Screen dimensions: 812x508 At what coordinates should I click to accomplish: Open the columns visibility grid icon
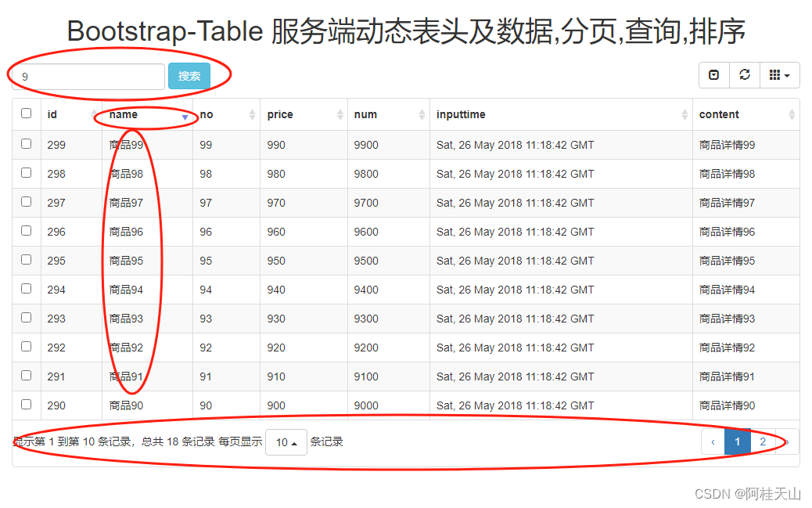tap(775, 75)
